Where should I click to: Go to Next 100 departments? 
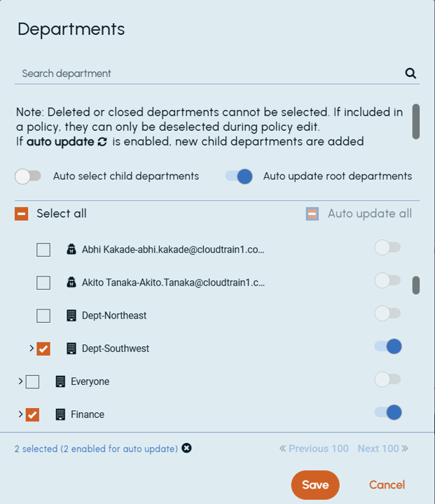click(x=382, y=449)
